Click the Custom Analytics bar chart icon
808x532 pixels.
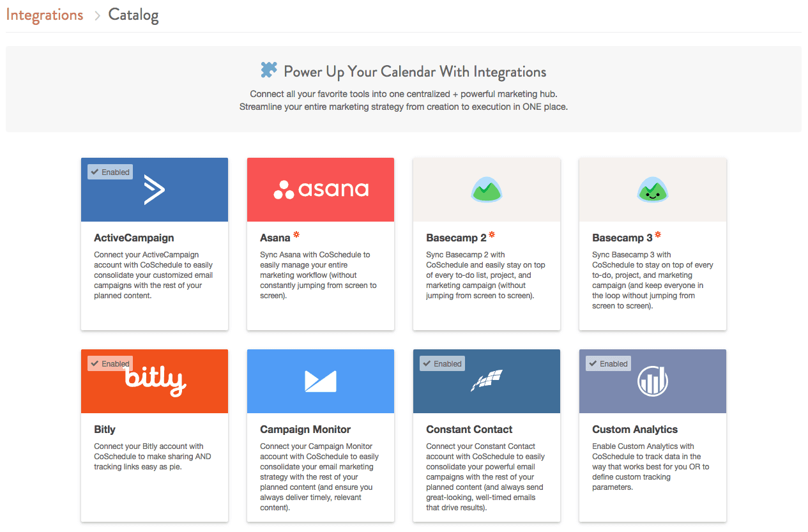coord(653,381)
